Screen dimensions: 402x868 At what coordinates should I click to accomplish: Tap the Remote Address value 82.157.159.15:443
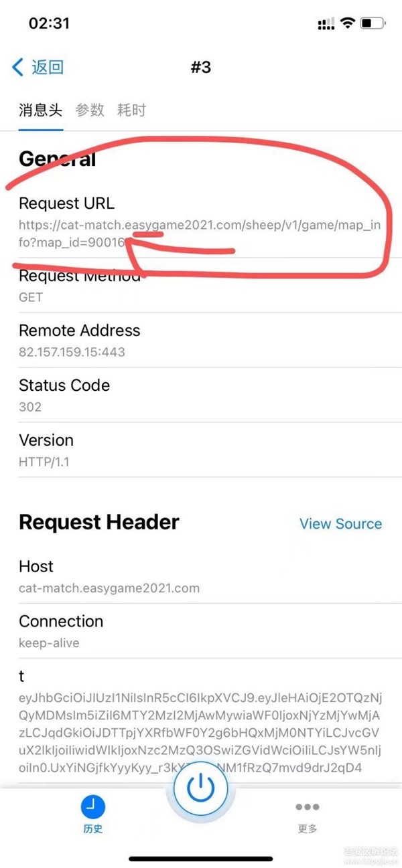72,352
